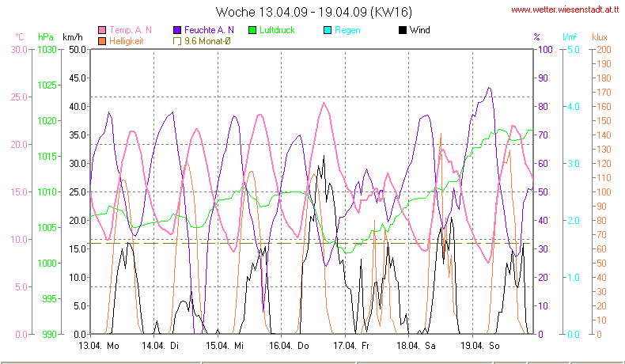Click the Wind legend label
Viewport: 625px width, 364px height.
(x=420, y=30)
